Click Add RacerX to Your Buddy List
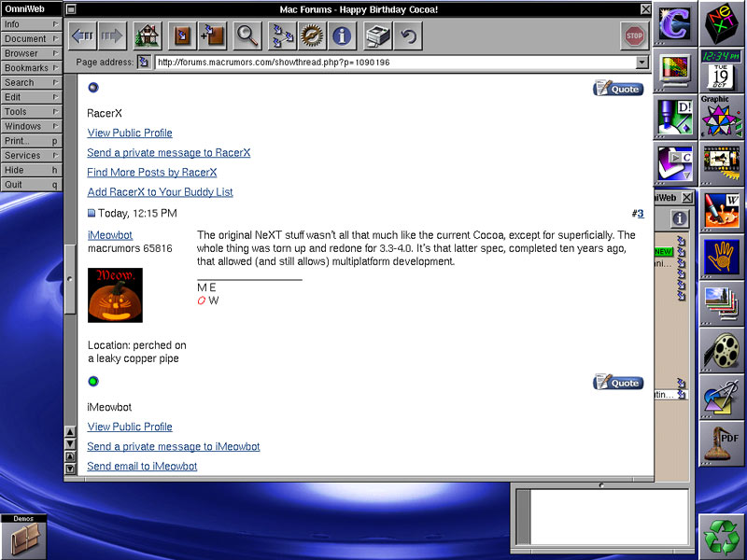 point(160,192)
